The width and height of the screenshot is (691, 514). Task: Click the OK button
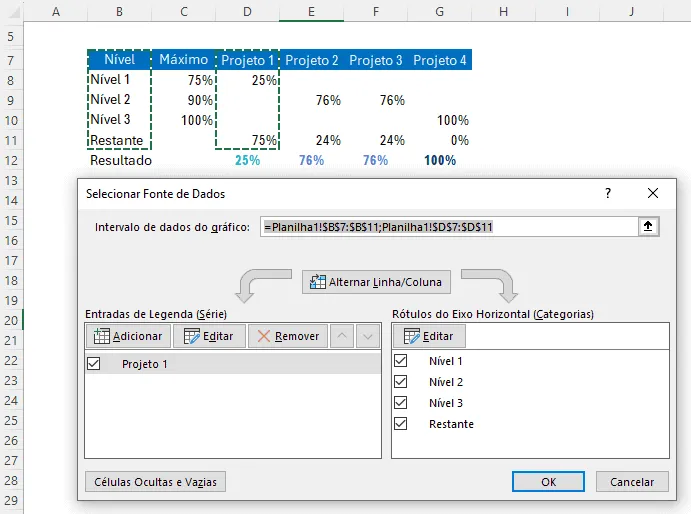click(x=548, y=482)
